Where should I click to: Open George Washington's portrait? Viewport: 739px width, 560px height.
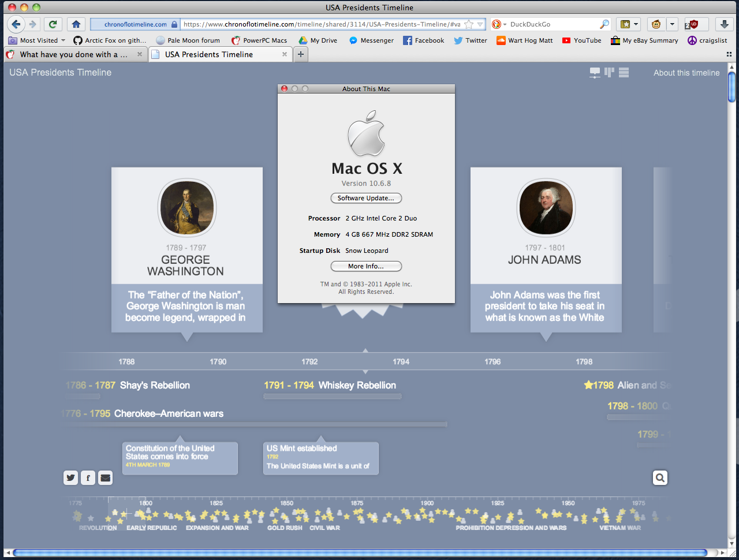tap(187, 208)
